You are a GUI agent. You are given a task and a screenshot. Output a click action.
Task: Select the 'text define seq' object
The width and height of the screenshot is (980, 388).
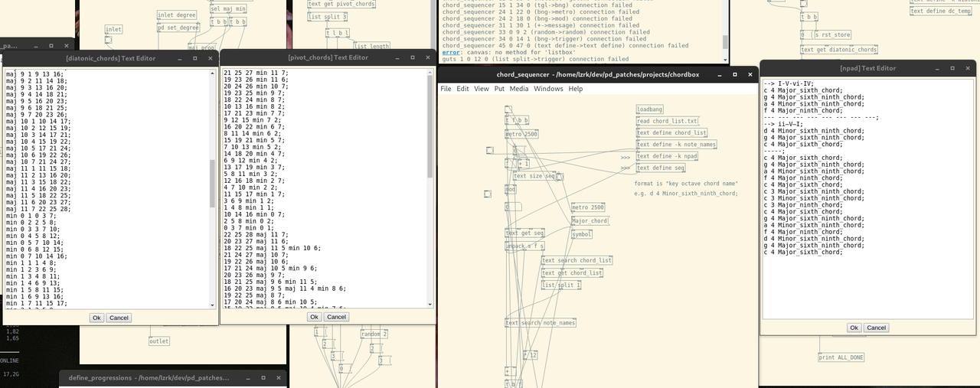[x=661, y=168]
